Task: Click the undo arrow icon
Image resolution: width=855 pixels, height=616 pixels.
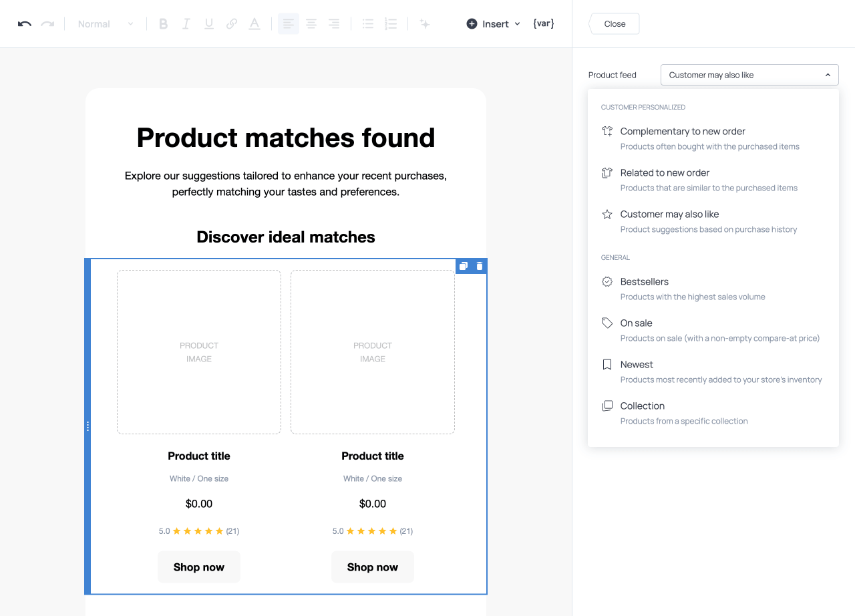Action: 25,24
